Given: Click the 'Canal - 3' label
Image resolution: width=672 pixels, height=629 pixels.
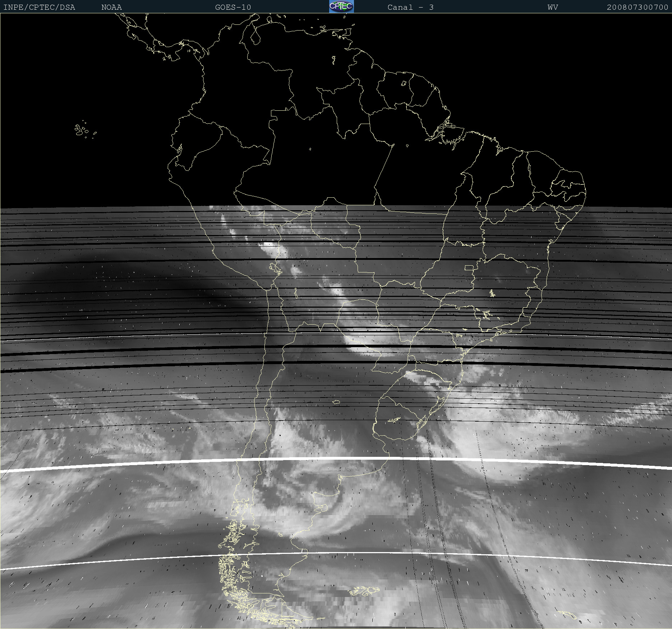Looking at the screenshot, I should tap(410, 7).
